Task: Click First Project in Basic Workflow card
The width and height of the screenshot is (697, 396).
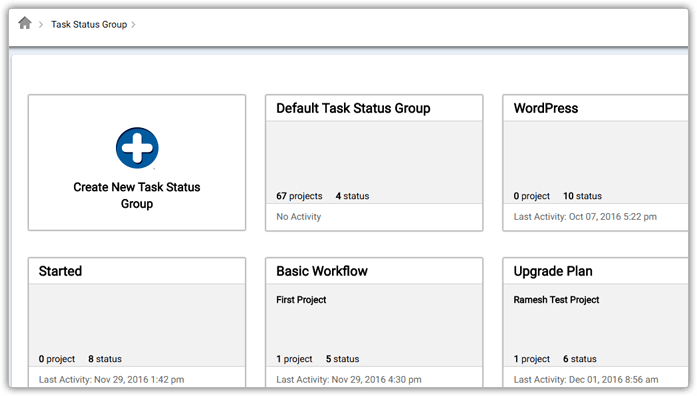Action: click(301, 300)
